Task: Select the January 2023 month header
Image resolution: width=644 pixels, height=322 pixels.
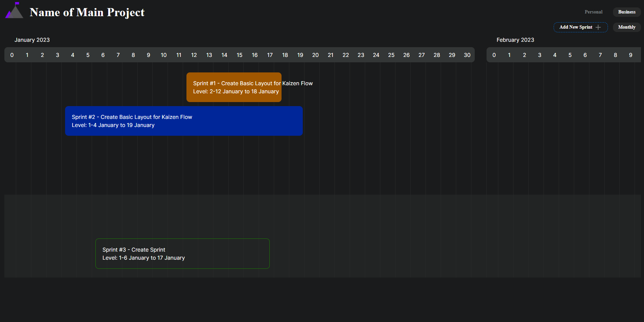Action: pyautogui.click(x=32, y=40)
